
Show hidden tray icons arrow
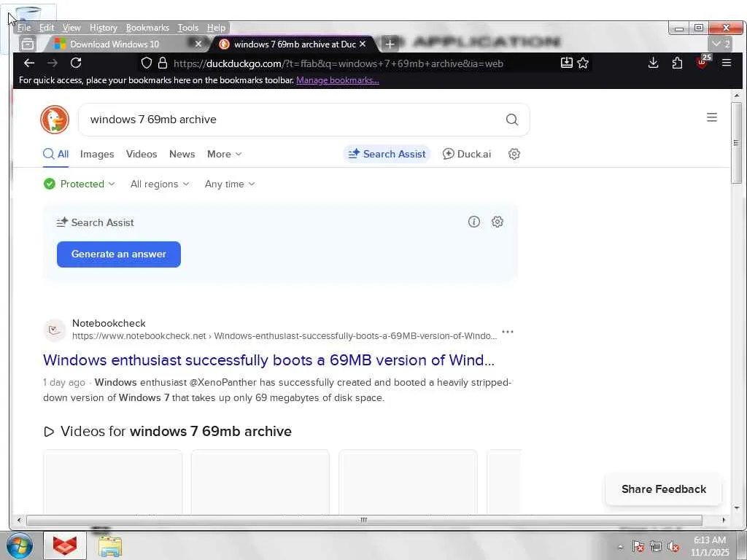[x=621, y=547]
